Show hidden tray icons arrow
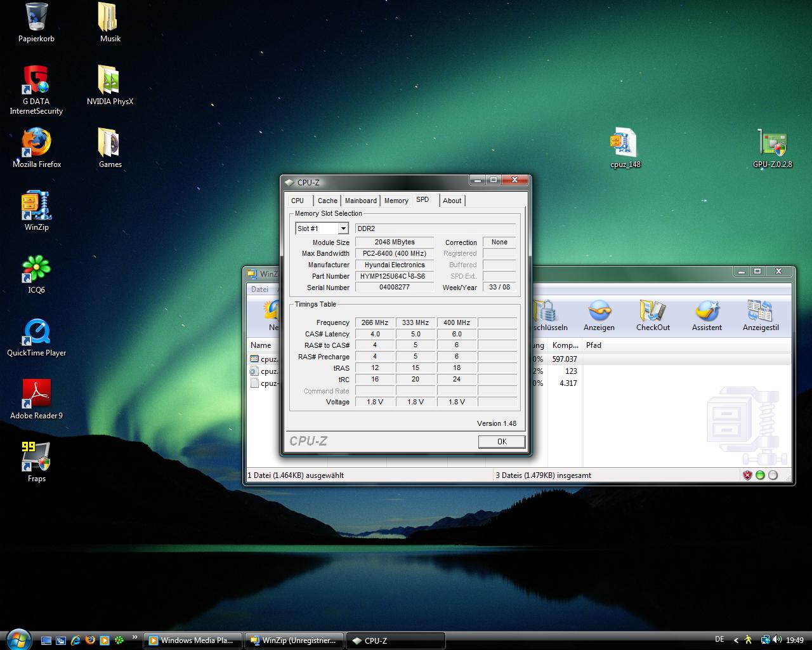This screenshot has height=650, width=812. 736,640
